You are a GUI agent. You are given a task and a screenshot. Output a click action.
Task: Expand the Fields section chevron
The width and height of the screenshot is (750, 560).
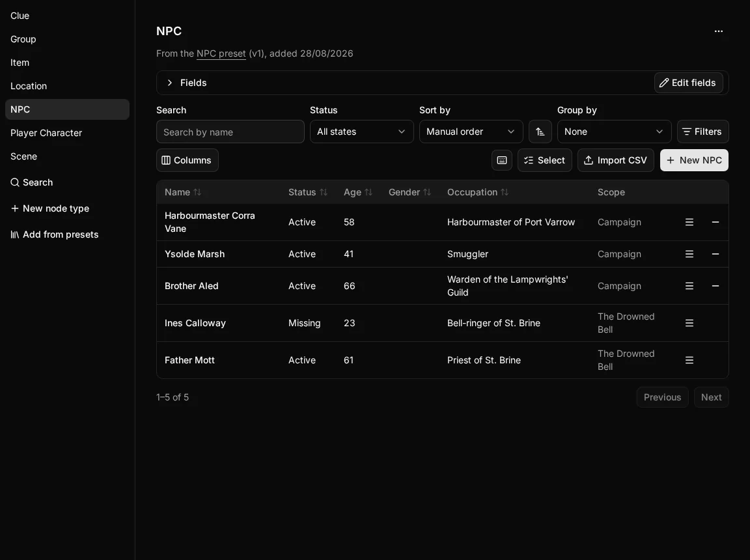tap(169, 83)
